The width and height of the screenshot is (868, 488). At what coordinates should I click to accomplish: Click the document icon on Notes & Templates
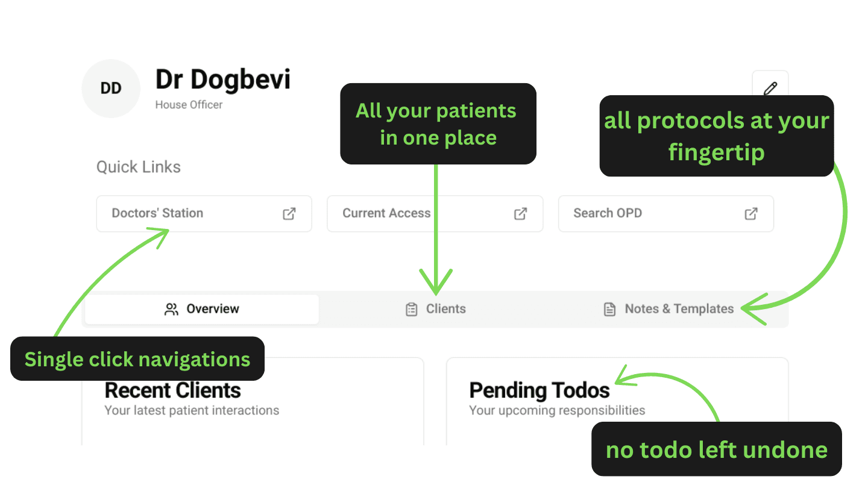click(x=610, y=309)
